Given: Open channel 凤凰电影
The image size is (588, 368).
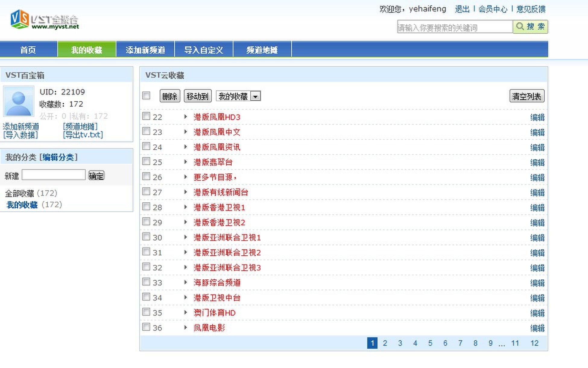Looking at the screenshot, I should pyautogui.click(x=209, y=328).
